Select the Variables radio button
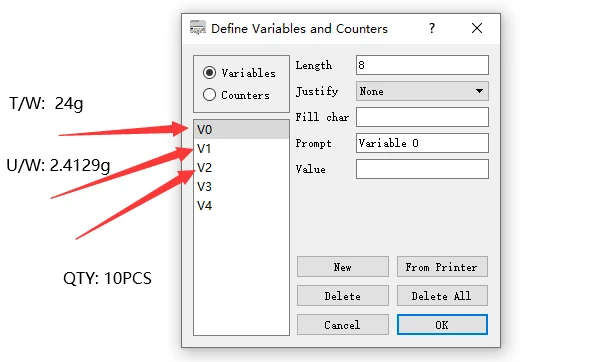Screen dimensions: 596x362 209,73
